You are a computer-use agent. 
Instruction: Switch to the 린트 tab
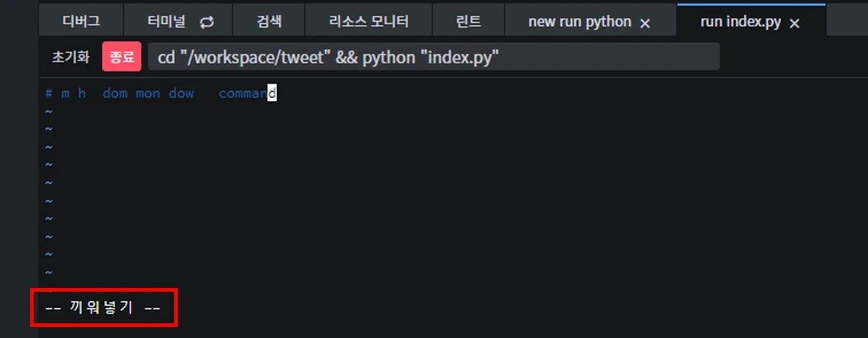click(x=469, y=22)
